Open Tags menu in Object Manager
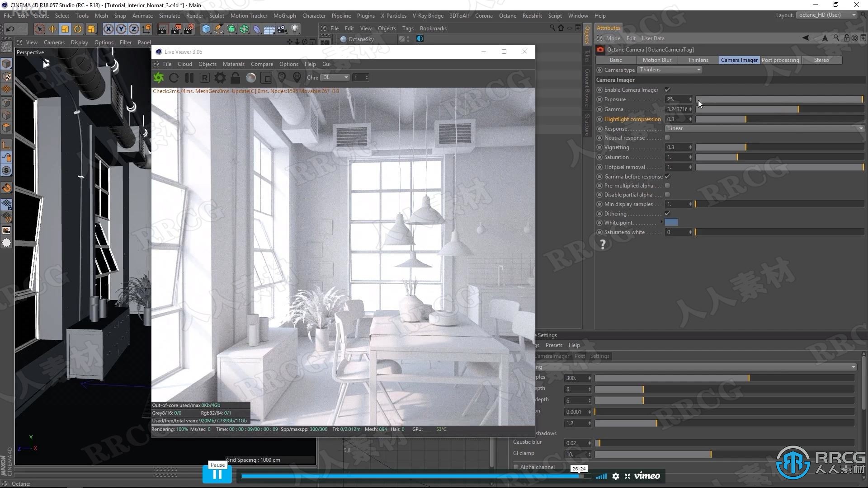The width and height of the screenshot is (868, 488). (x=408, y=28)
